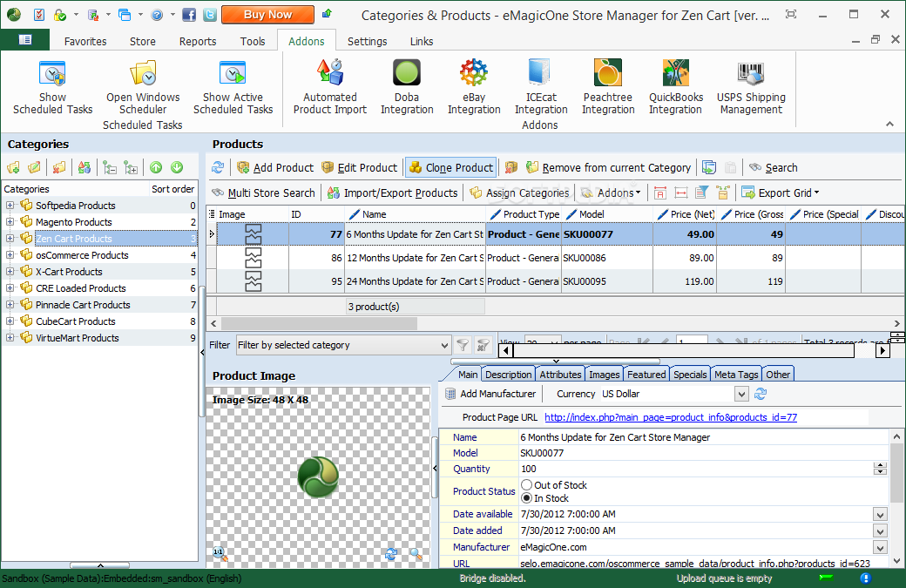This screenshot has width=906, height=588.
Task: Click Edit Product button
Action: point(360,167)
